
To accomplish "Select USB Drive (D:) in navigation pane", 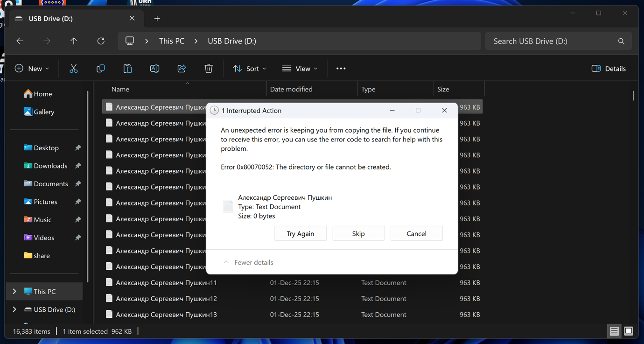I will point(44,309).
